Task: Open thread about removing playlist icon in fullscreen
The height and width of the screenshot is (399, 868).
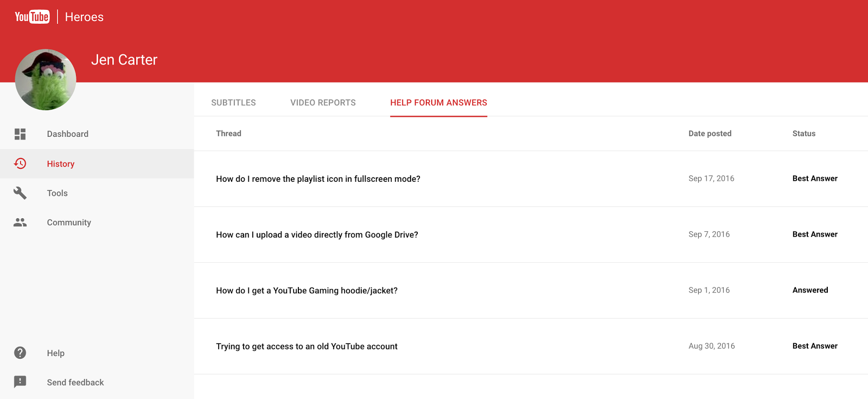Action: [x=318, y=179]
